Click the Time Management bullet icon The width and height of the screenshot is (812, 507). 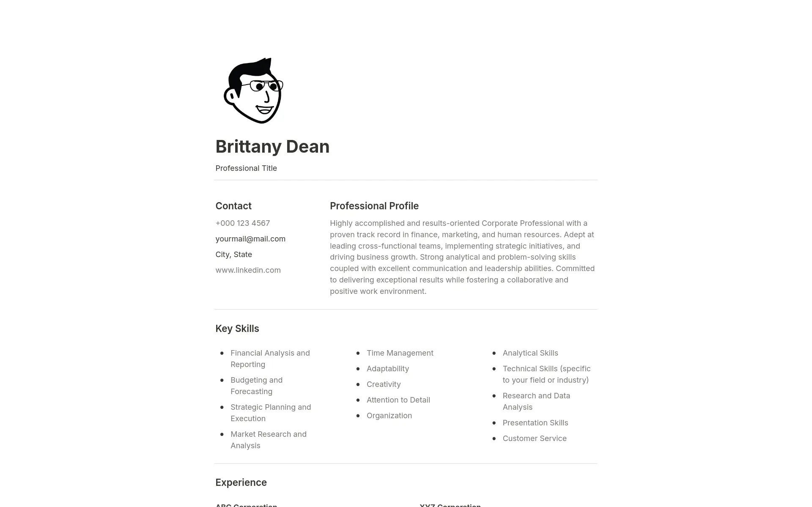(358, 353)
